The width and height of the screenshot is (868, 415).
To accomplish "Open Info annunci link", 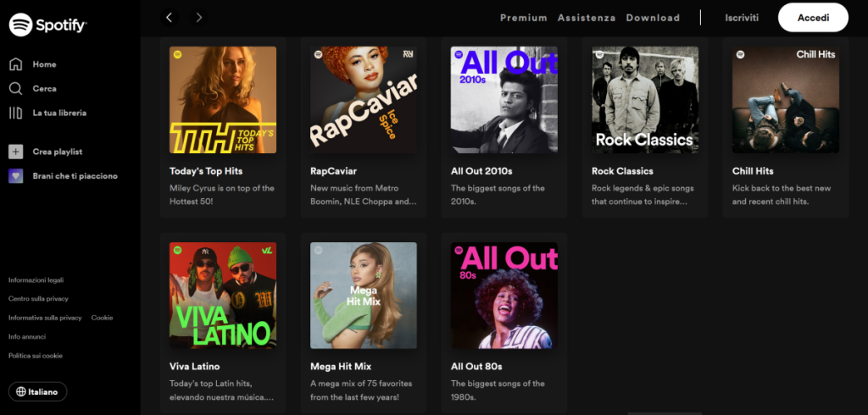I will [27, 336].
